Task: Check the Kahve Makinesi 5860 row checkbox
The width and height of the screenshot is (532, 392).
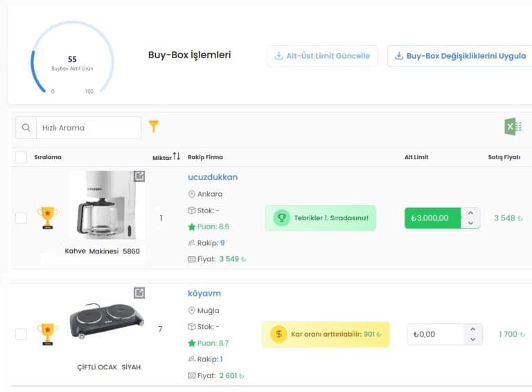Action: coord(21,218)
